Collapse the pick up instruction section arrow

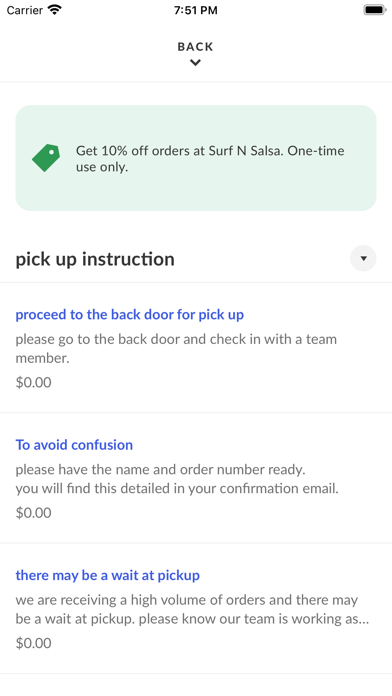coord(363,258)
